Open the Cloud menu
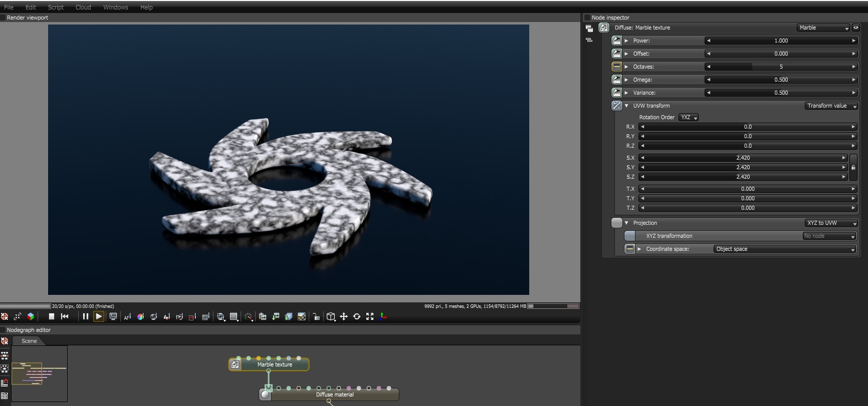Viewport: 868px width, 406px height. click(x=83, y=7)
